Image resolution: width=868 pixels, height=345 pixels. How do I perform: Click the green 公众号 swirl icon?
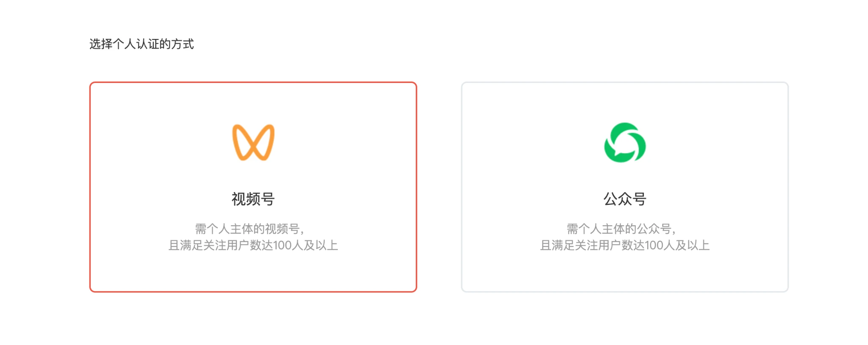625,143
